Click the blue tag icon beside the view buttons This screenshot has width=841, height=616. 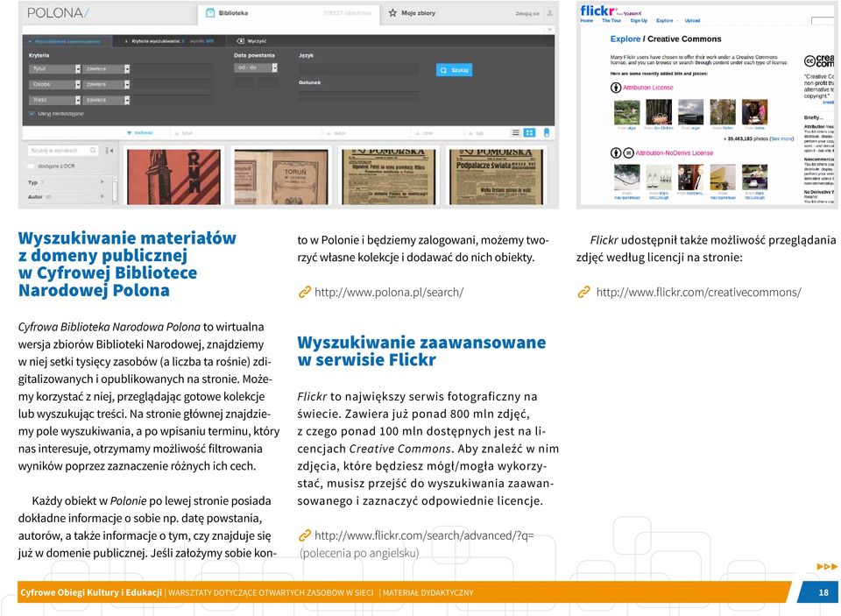[x=547, y=132]
